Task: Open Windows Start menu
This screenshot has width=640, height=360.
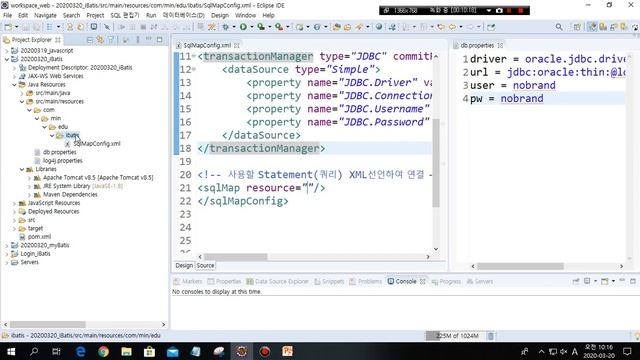Action: pyautogui.click(x=11, y=351)
